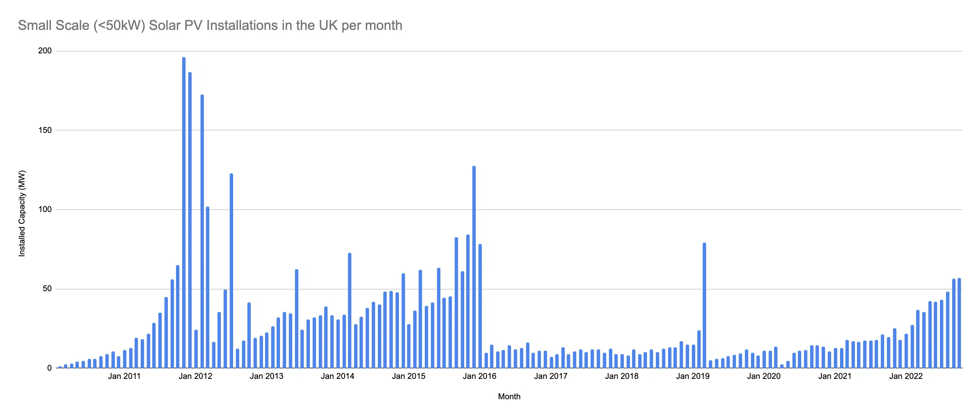Click y-axis value 50
This screenshot has width=980, height=420.
(47, 289)
